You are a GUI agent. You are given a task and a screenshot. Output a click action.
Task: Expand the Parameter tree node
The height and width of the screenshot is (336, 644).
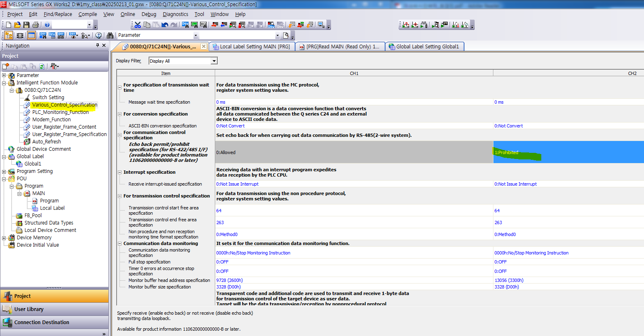[x=4, y=75]
